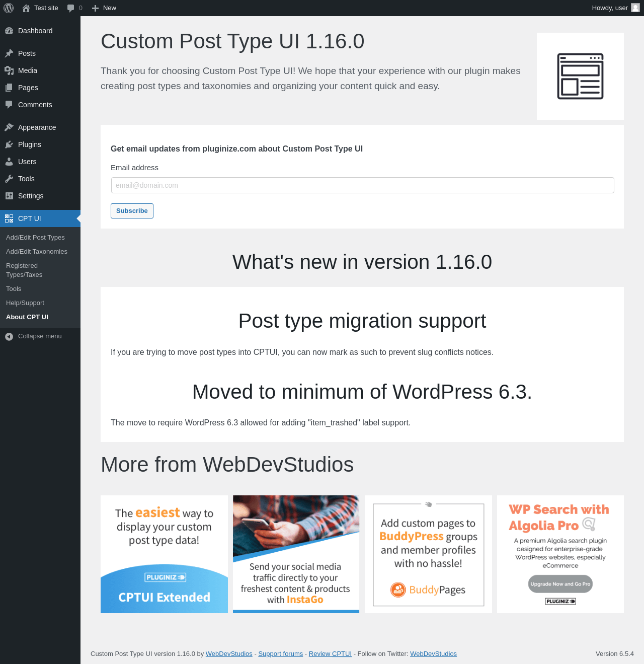
Task: Click Test site link in admin bar
Action: (x=46, y=8)
